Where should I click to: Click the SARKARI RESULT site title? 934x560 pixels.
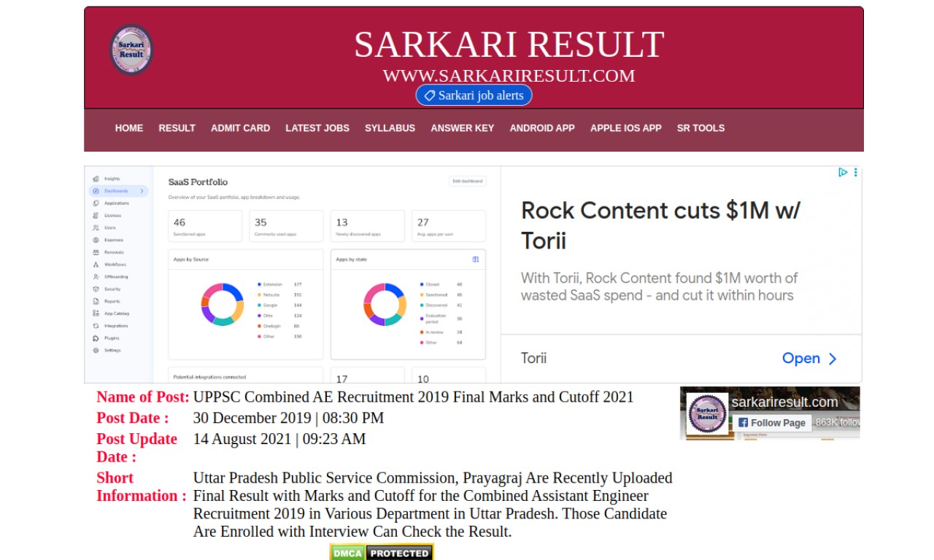pos(509,44)
